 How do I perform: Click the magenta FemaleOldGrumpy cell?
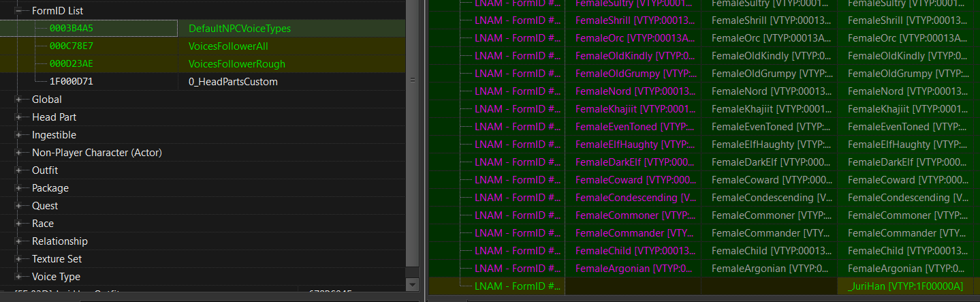point(635,74)
